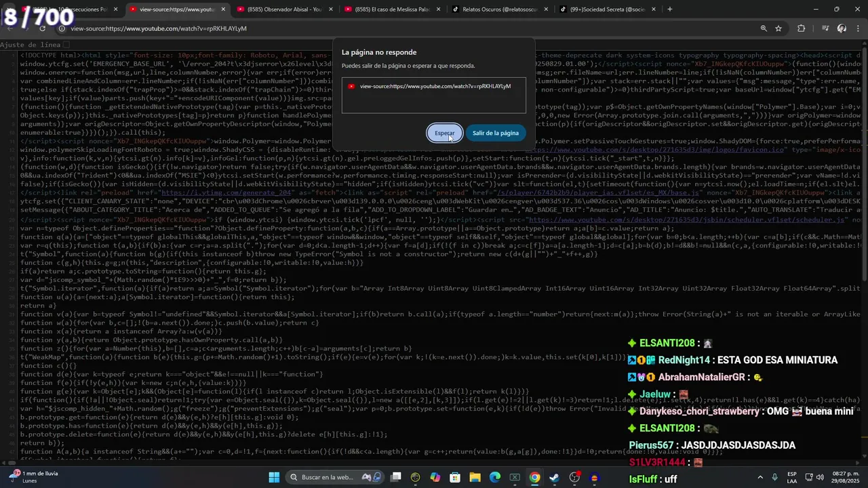Viewport: 868px width, 488px height.
Task: Open the Chrome taskbar icon
Action: pos(535,477)
